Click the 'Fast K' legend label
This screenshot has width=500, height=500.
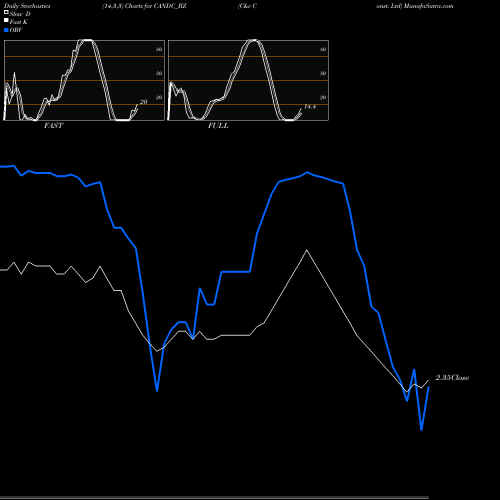(19, 22)
